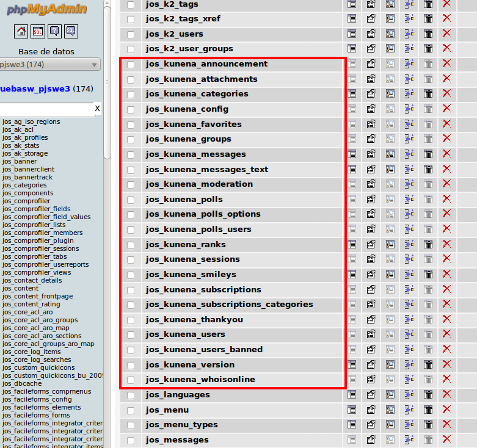Open the phpMyAdmin Home icon
This screenshot has height=448, width=477.
click(21, 31)
